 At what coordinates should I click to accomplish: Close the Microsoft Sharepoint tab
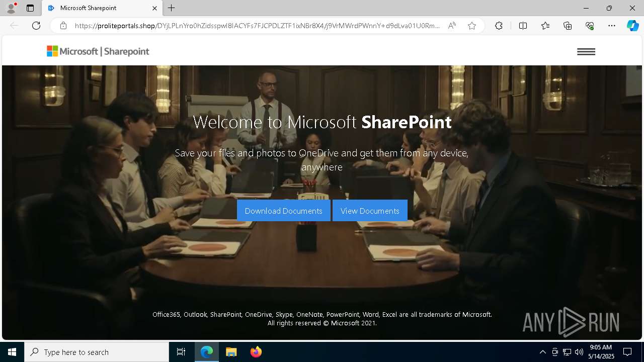[x=154, y=8]
